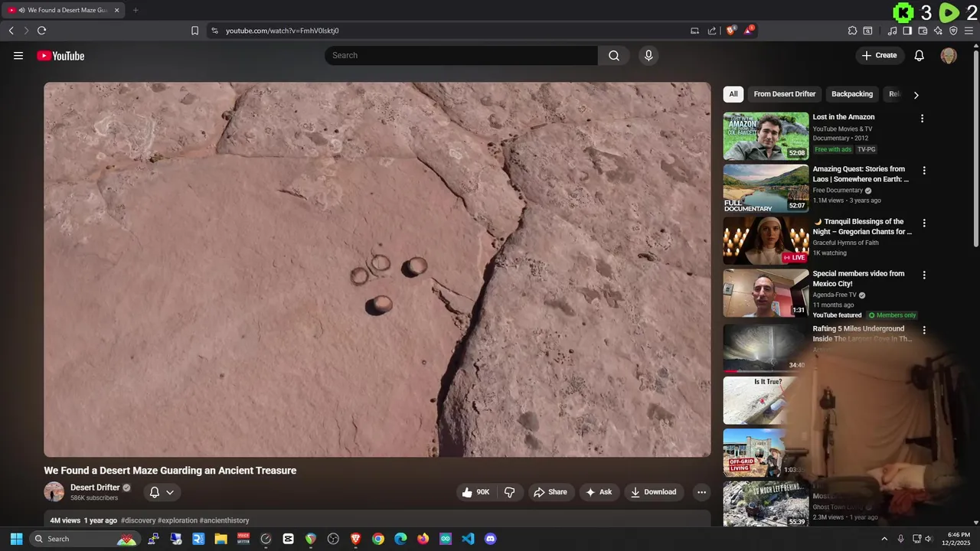Open the YouTube guide hamburger menu
This screenshot has height=551, width=980.
click(18, 56)
